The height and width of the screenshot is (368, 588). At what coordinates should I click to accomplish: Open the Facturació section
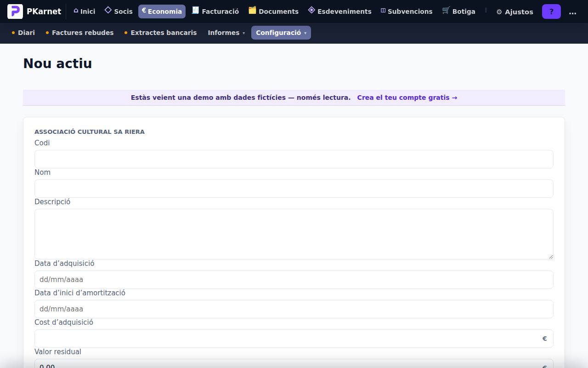215,11
